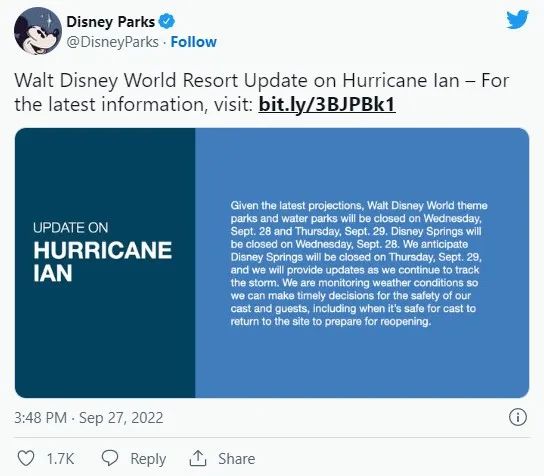The image size is (544, 476).
Task: Click the Twitter info circle icon
Action: coord(518,417)
